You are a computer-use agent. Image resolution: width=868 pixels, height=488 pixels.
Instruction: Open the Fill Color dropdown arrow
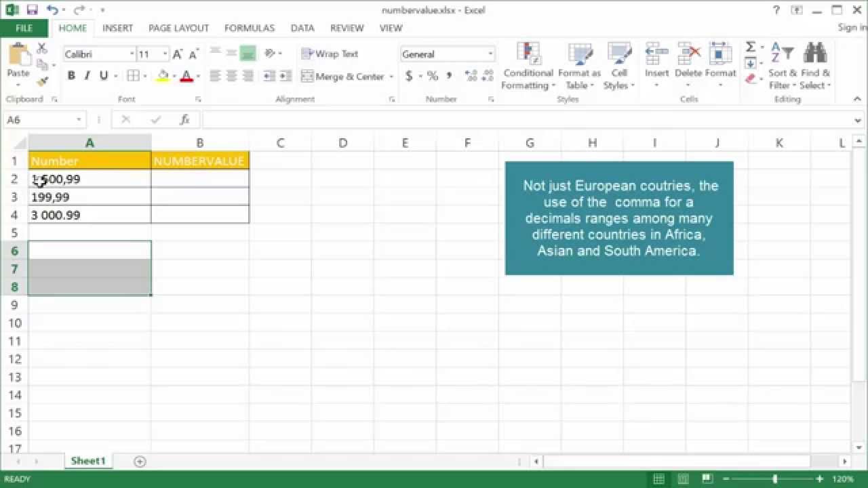tap(174, 76)
